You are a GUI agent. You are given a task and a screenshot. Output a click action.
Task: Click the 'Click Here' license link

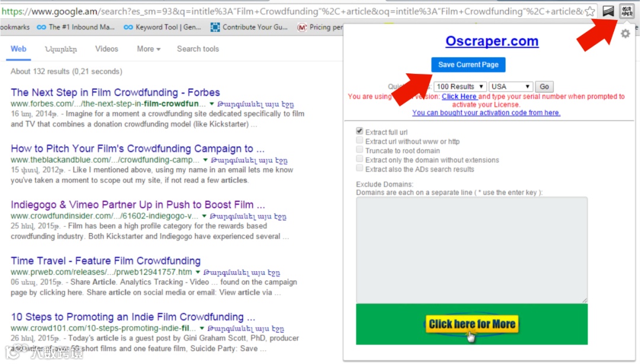click(x=460, y=96)
